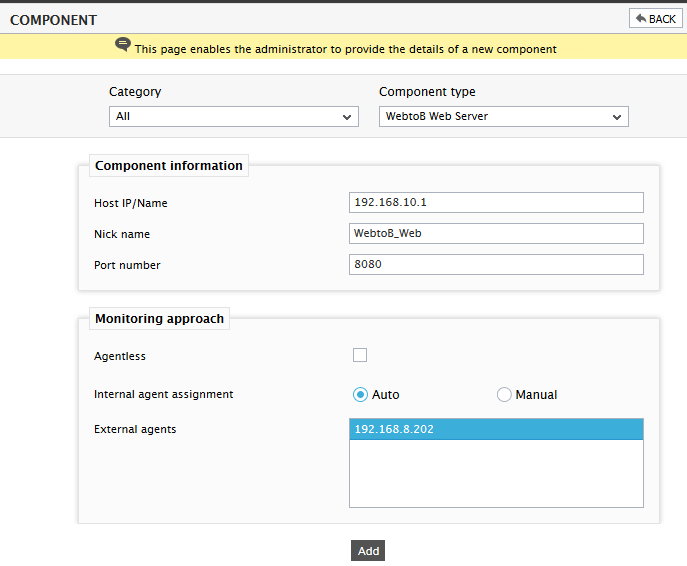Open the Category dropdown
The height and width of the screenshot is (566, 687).
[x=234, y=117]
